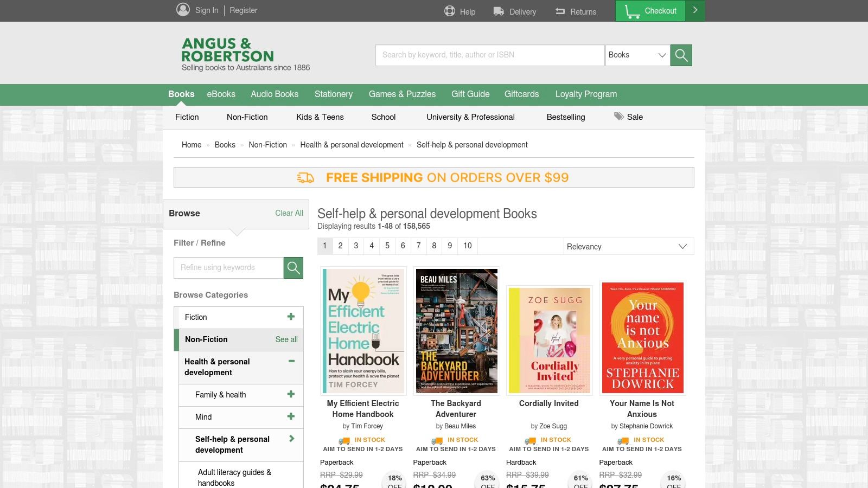This screenshot has height=488, width=868.
Task: Open the eBooks navigation tab
Action: pyautogui.click(x=221, y=94)
